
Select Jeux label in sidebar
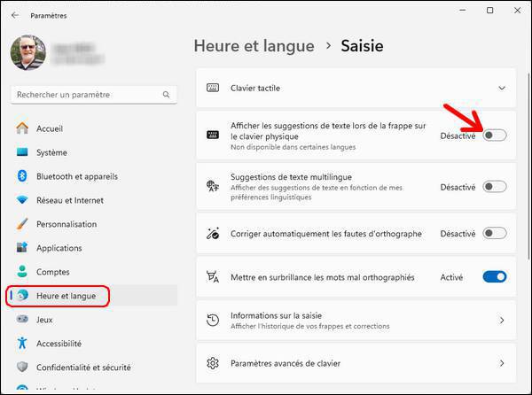click(x=44, y=320)
